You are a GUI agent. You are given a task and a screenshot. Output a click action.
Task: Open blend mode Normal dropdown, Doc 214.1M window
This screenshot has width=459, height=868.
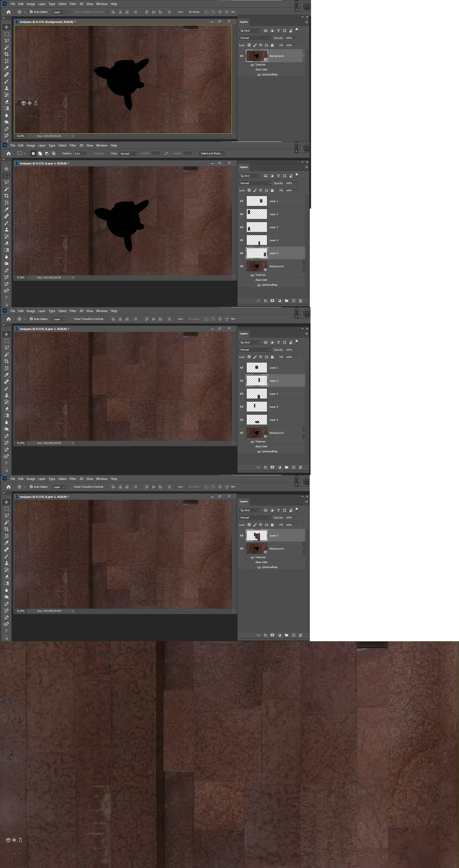pos(255,183)
